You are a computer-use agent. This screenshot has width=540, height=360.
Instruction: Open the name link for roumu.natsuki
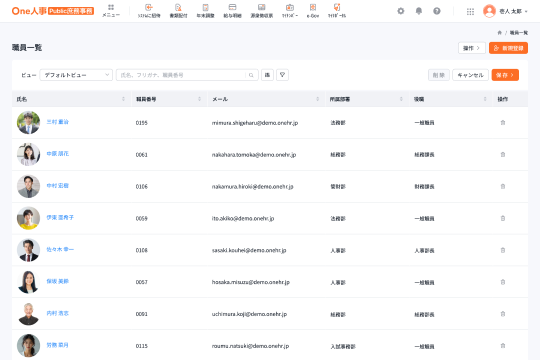58,345
